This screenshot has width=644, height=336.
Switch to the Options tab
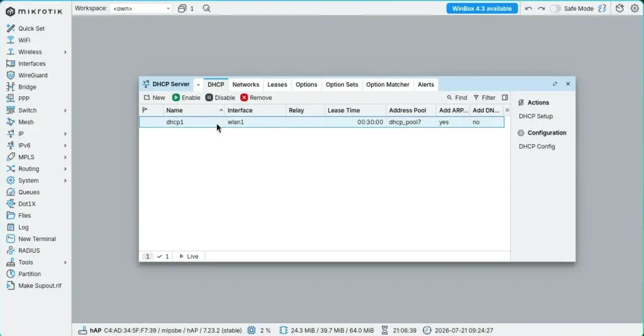tap(306, 84)
